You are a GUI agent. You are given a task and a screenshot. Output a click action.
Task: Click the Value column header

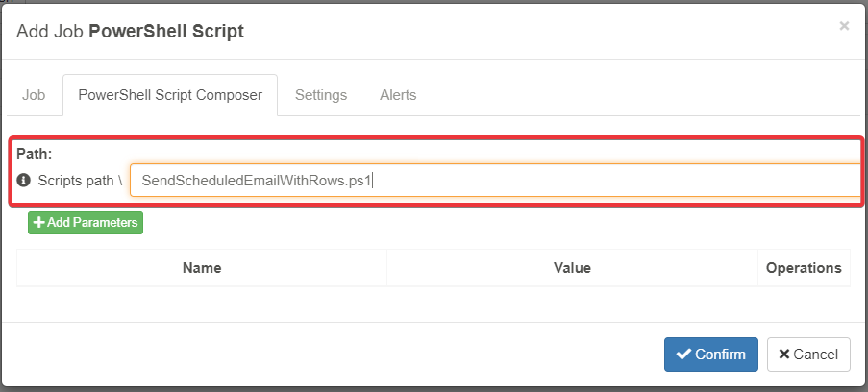pyautogui.click(x=572, y=268)
